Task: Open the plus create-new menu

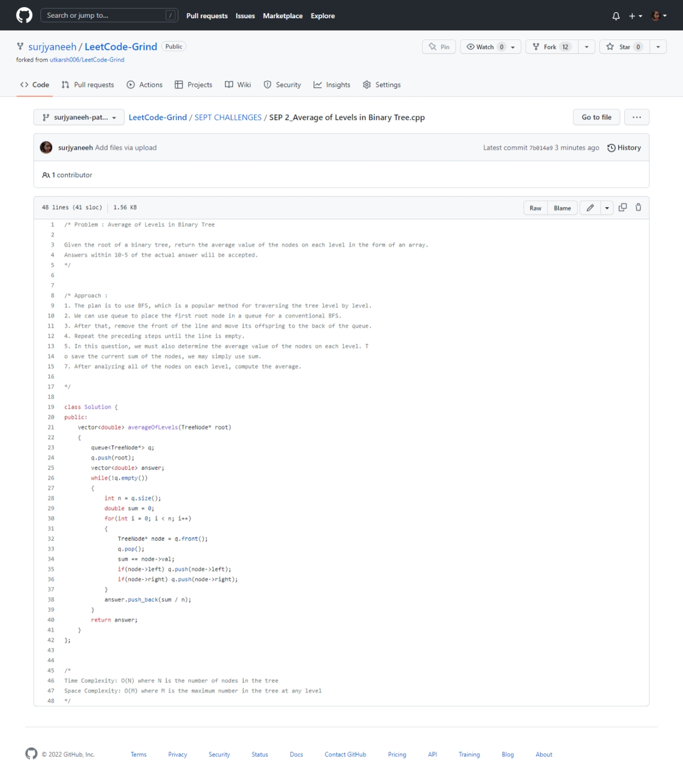Action: pos(635,16)
